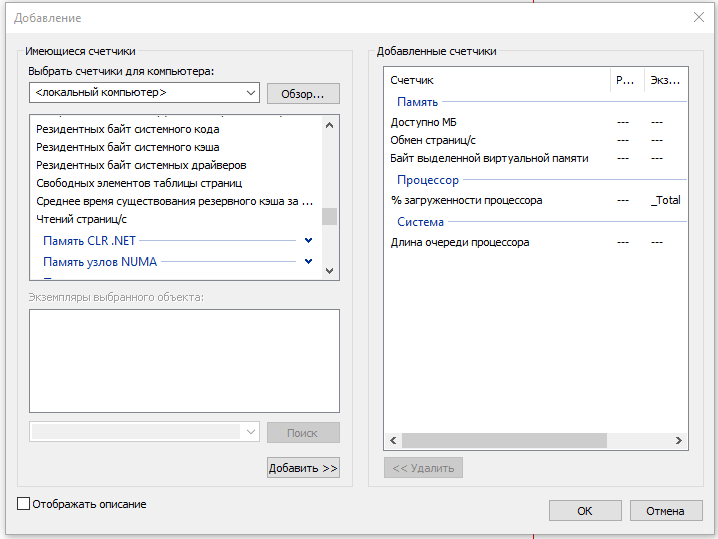Confirm with the OK button
Screen dimensions: 718x539
click(585, 511)
